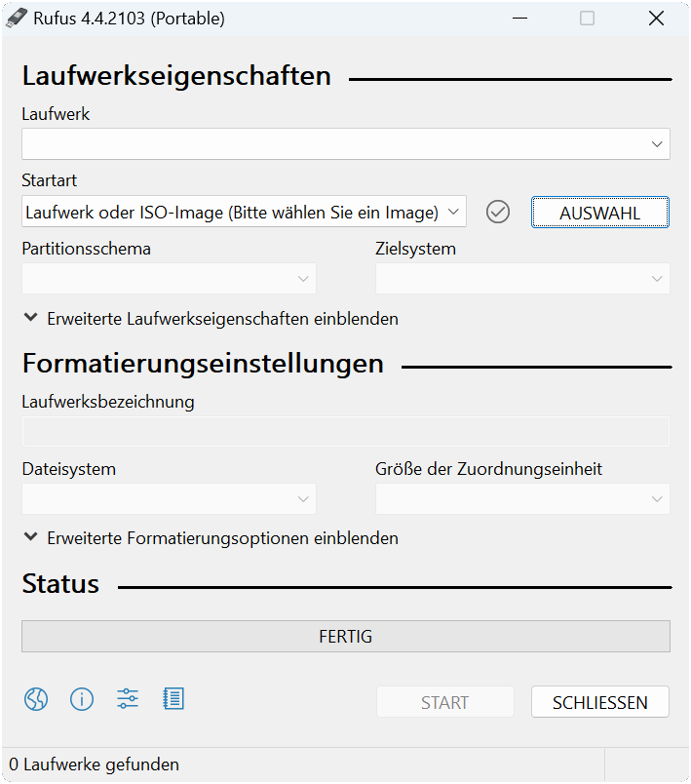
Task: Click the '0 Laufwerke gefunden' status text
Action: click(94, 764)
